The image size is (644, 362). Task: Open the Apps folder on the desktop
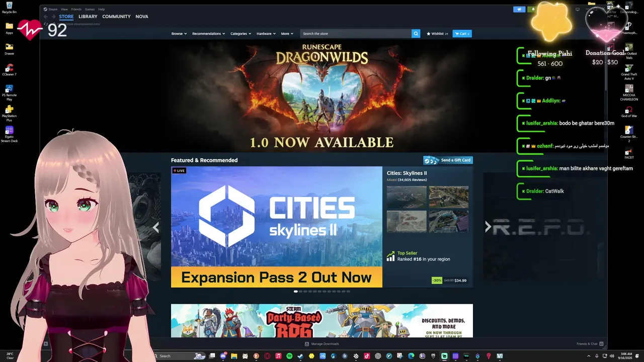point(9,28)
